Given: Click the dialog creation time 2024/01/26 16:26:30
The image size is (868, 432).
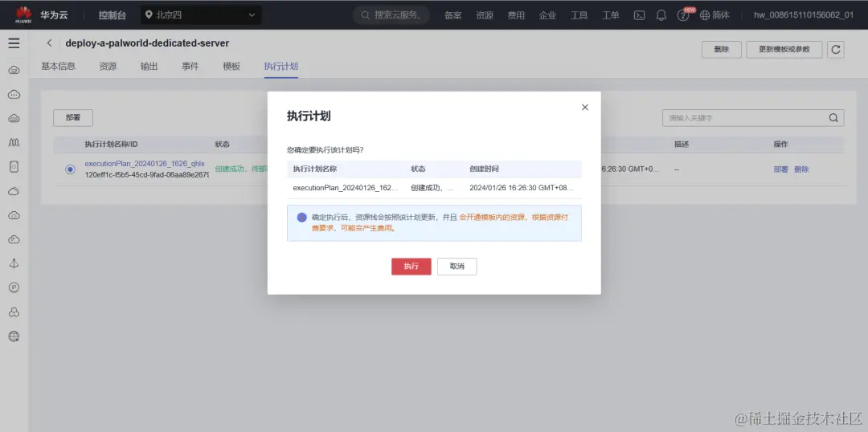Looking at the screenshot, I should click(522, 188).
